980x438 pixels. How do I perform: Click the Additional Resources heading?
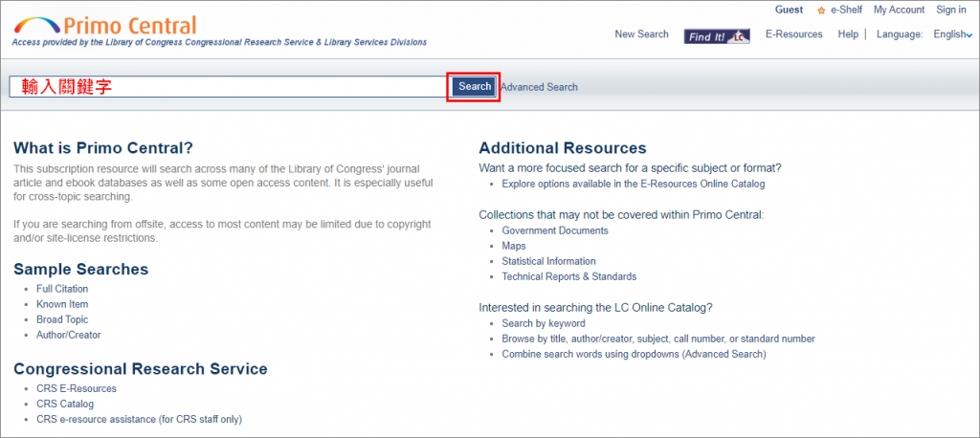[x=563, y=148]
